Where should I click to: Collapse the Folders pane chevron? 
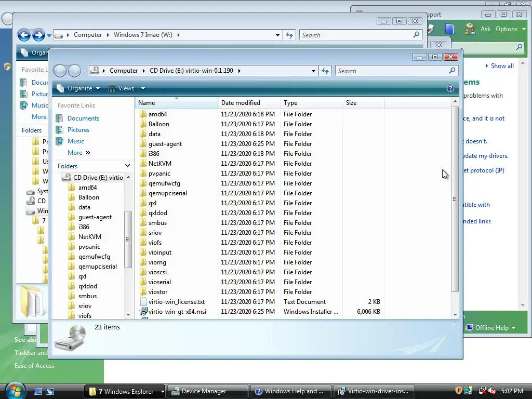coord(128,166)
